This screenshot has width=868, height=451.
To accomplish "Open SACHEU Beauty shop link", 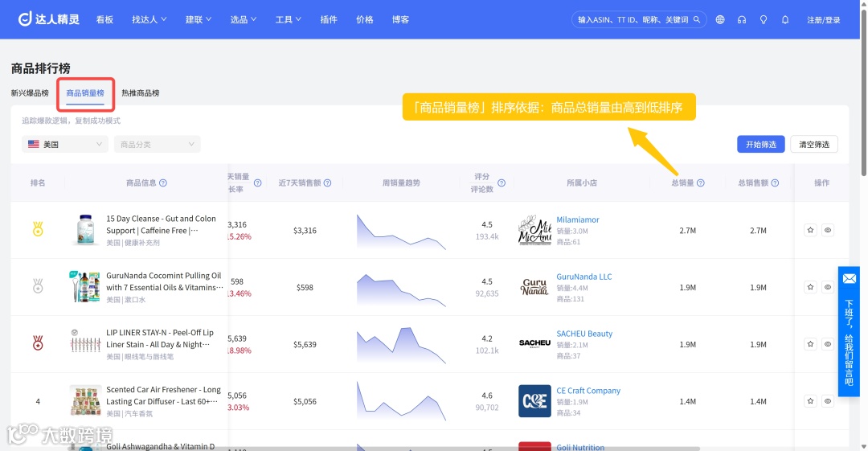I will click(x=584, y=334).
